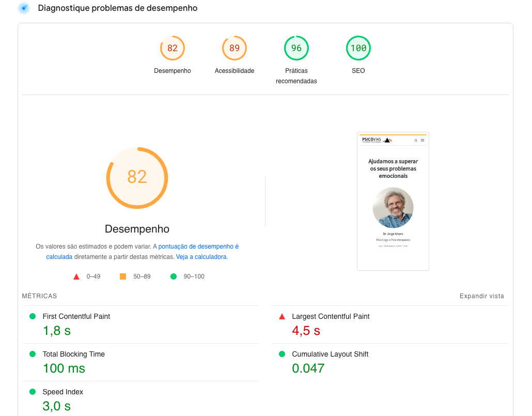The height and width of the screenshot is (416, 532).
Task: Click the large 82 performance gauge
Action: coord(137,177)
